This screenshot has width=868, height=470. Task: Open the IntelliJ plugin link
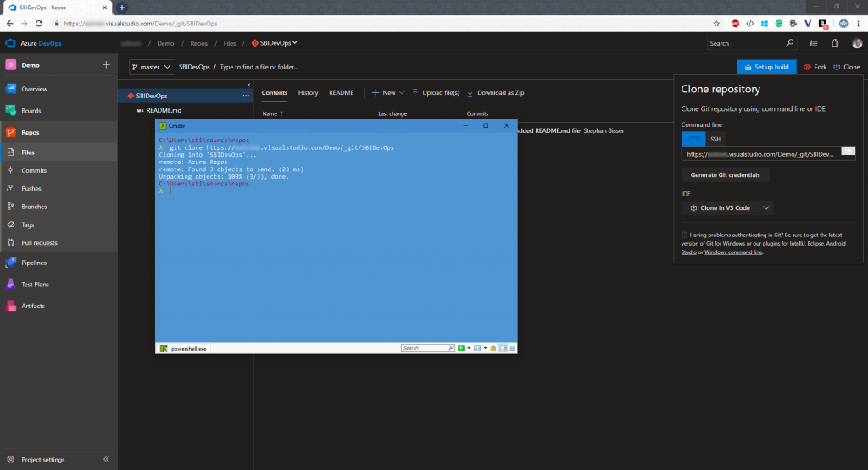797,244
